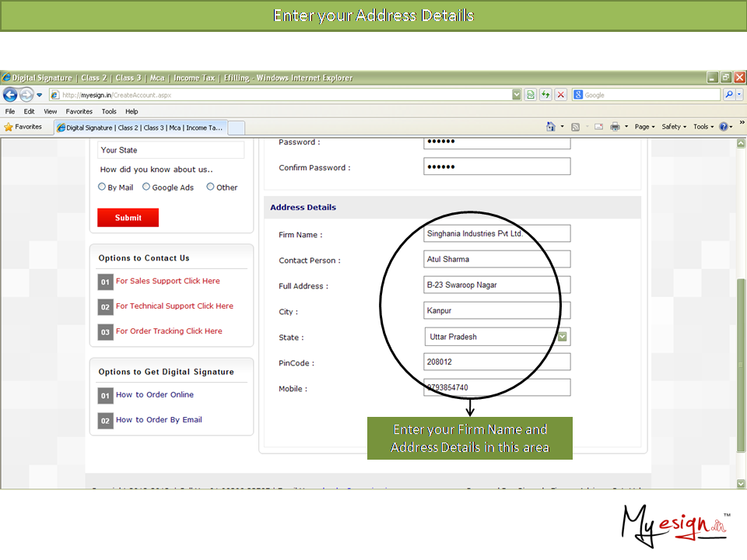Open the Safety dropdown menu
The height and width of the screenshot is (560, 747).
pos(674,127)
